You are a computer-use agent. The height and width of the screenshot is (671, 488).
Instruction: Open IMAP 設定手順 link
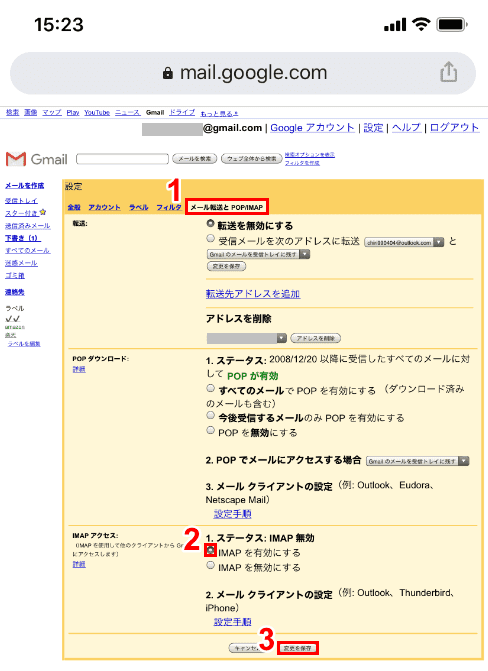pos(232,622)
